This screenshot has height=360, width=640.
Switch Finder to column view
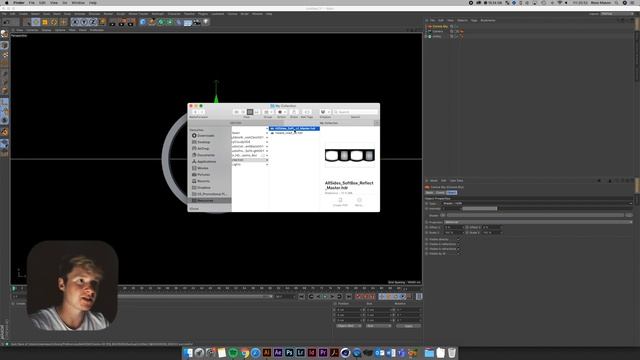click(250, 112)
